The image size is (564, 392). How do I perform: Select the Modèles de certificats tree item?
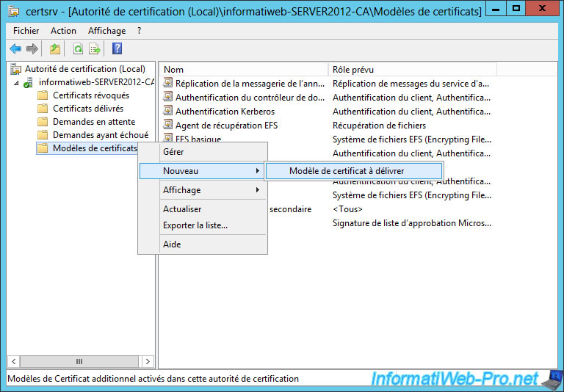pyautogui.click(x=95, y=148)
